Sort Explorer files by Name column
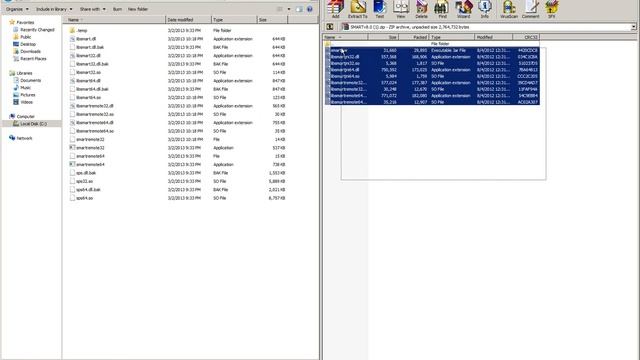 (x=114, y=20)
